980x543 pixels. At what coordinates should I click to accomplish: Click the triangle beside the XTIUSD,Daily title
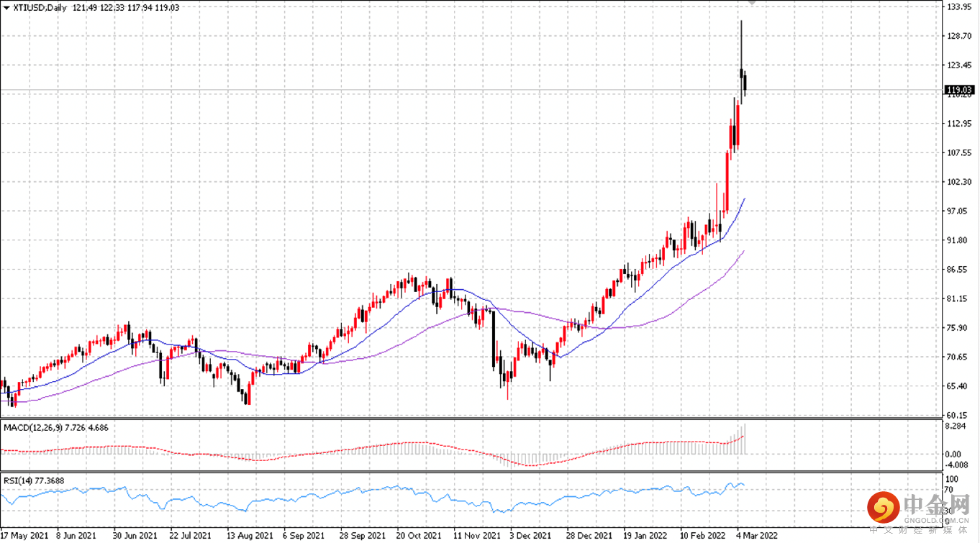point(6,7)
